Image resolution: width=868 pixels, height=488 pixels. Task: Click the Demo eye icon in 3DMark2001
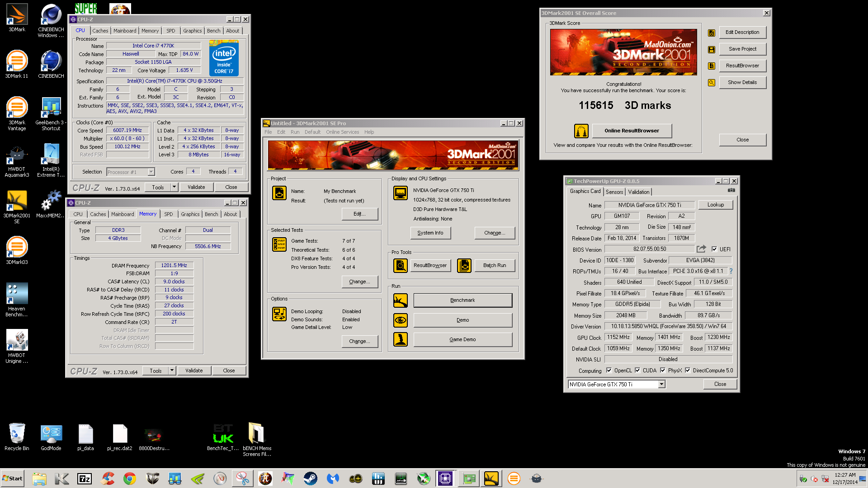401,320
